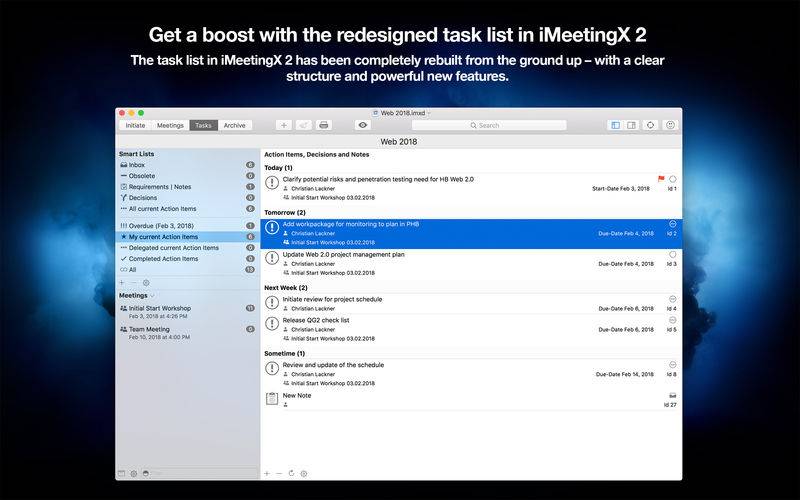Remove item with task list minus icon
The width and height of the screenshot is (800, 500).
coord(279,473)
